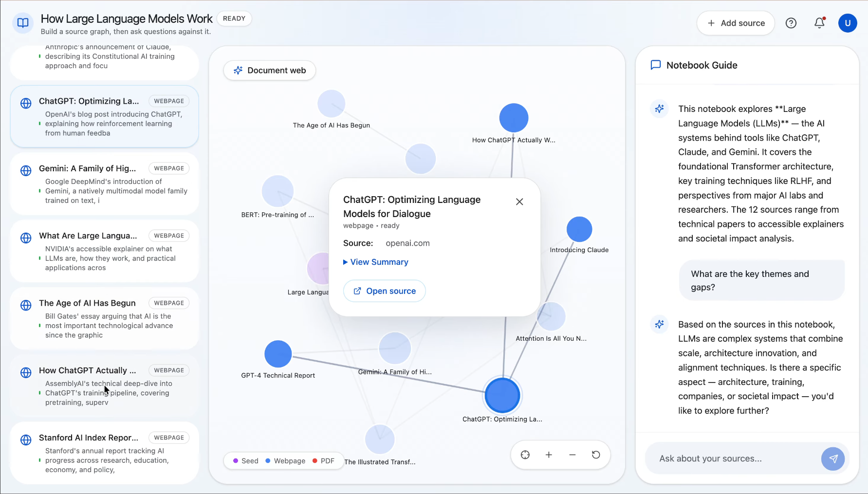
Task: Click Open source button in popup
Action: pos(385,291)
